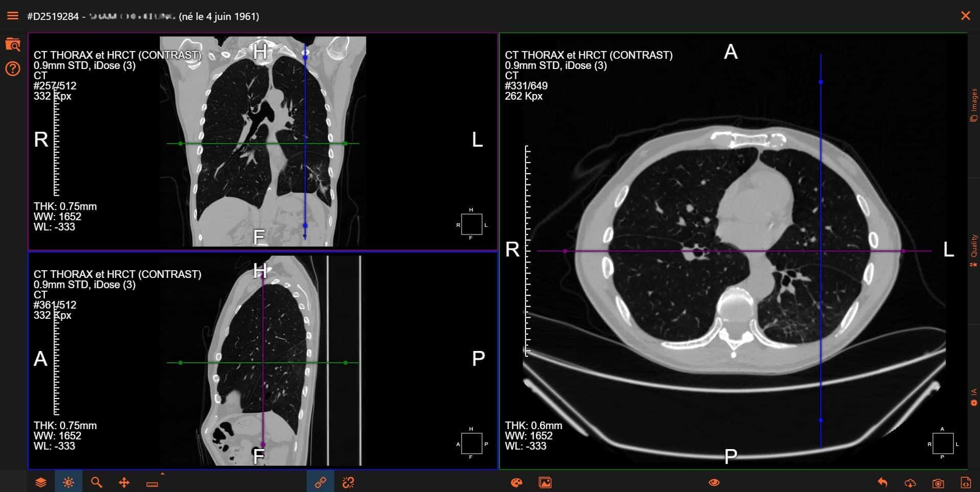The height and width of the screenshot is (492, 980).
Task: Select the layers stack tool
Action: click(41, 482)
